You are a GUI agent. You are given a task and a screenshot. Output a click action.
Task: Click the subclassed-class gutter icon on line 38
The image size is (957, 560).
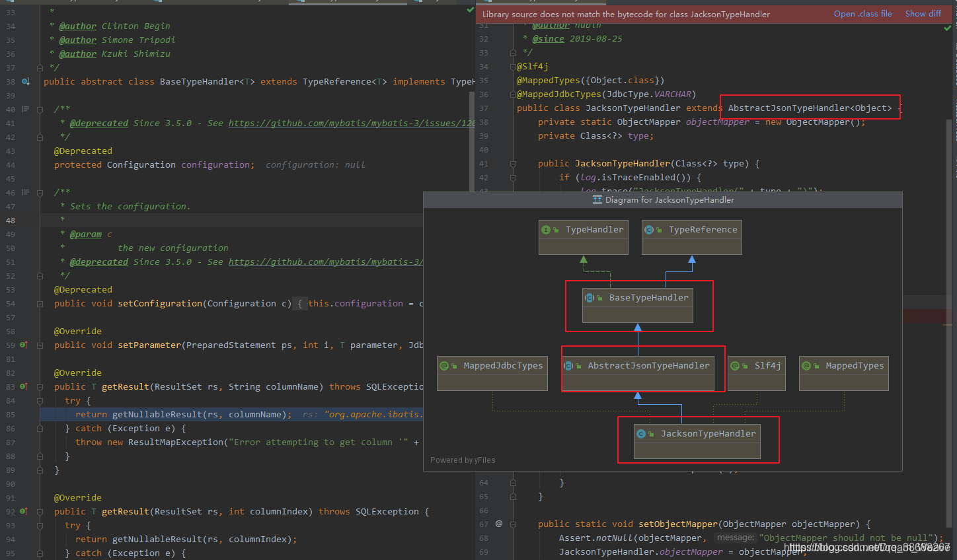(x=25, y=81)
